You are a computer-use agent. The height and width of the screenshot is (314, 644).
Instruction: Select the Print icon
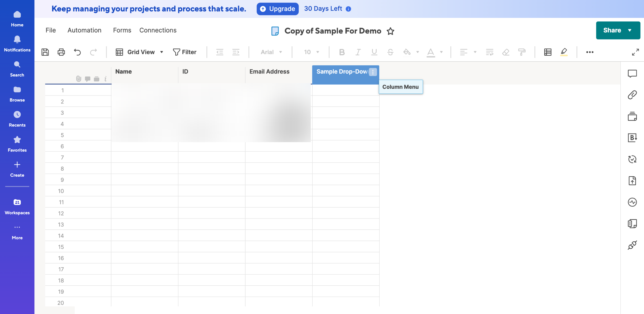[x=61, y=52]
